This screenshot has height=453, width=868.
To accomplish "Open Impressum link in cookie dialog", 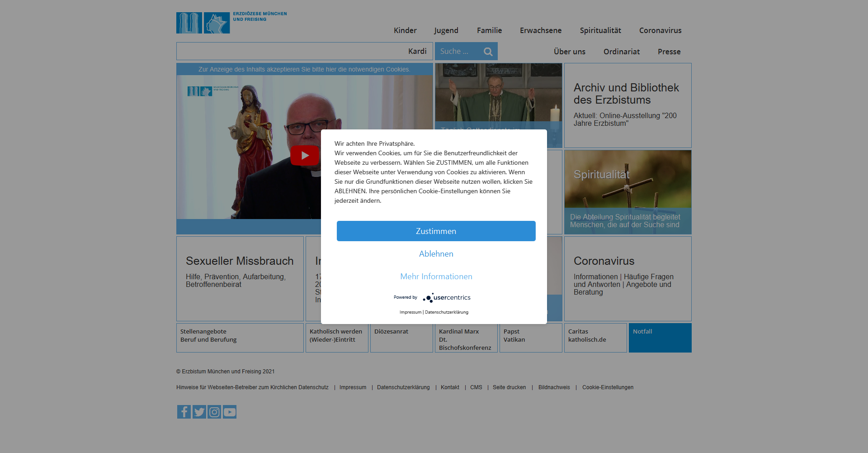I will pyautogui.click(x=410, y=312).
